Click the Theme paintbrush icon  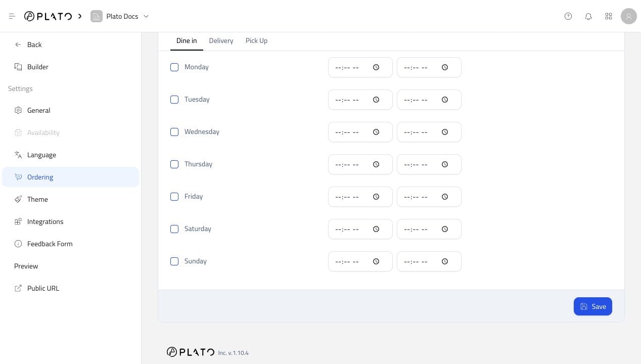click(18, 199)
